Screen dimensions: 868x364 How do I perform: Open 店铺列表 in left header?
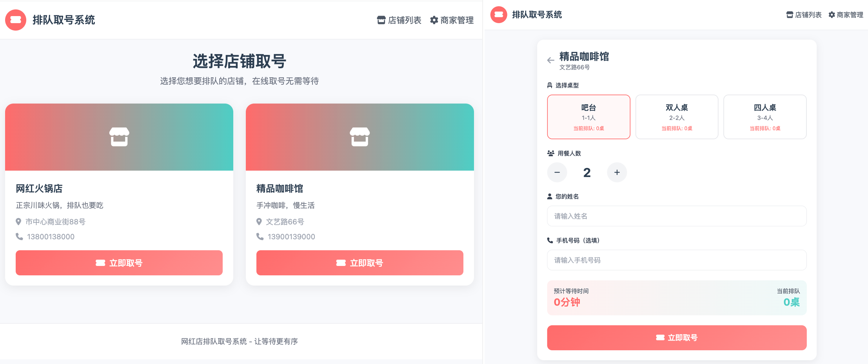(x=399, y=20)
